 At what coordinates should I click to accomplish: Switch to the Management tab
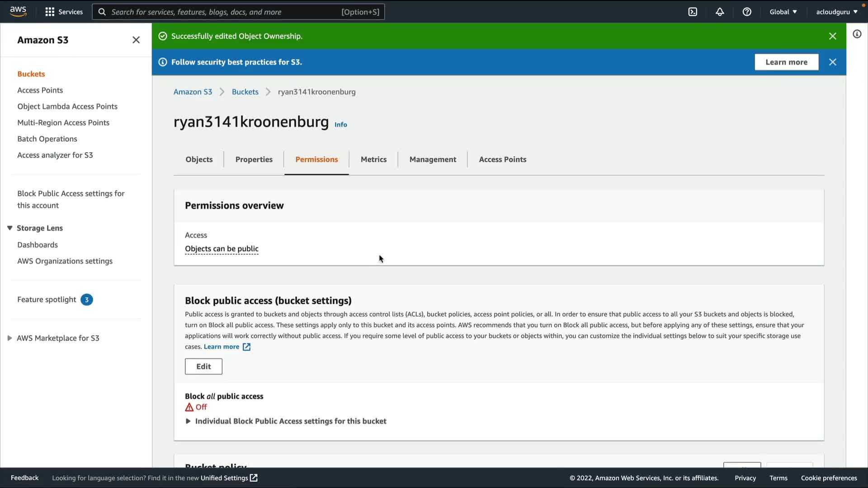pyautogui.click(x=433, y=160)
